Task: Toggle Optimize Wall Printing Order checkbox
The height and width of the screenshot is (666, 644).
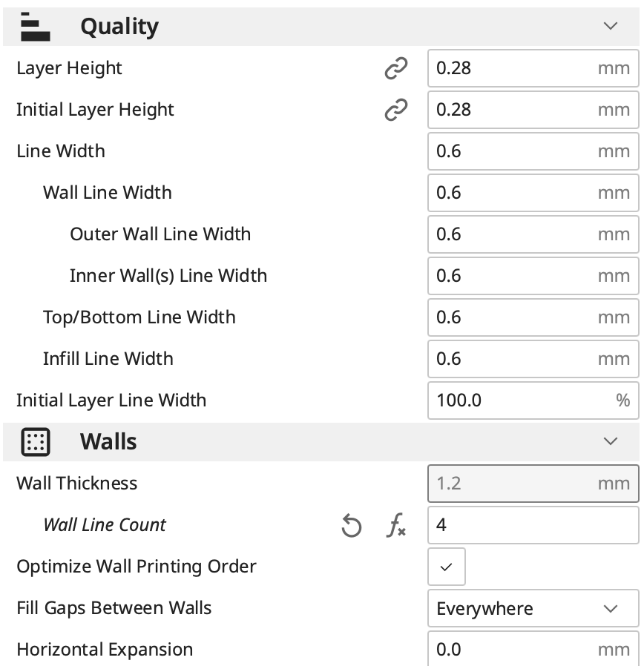Action: pyautogui.click(x=447, y=567)
